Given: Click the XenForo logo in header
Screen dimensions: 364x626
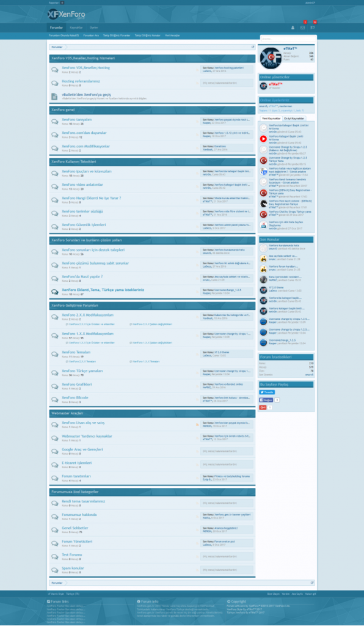Looking at the screenshot, I should point(66,15).
